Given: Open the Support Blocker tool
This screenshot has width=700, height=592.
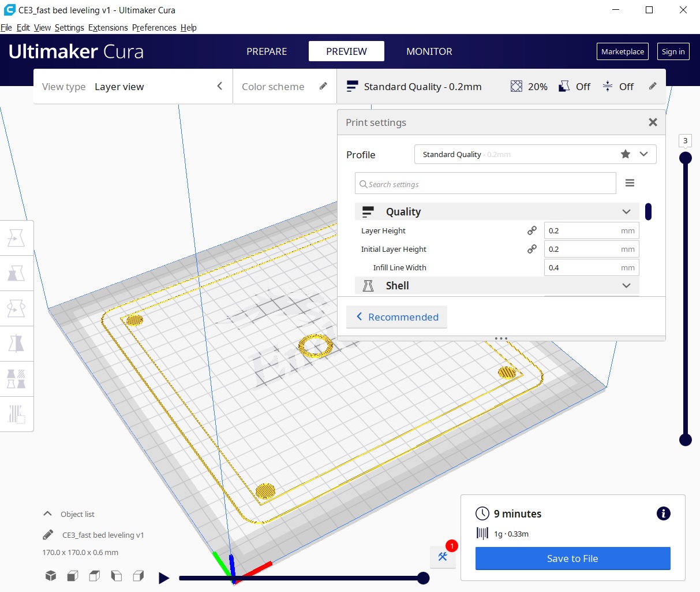Looking at the screenshot, I should pyautogui.click(x=16, y=414).
